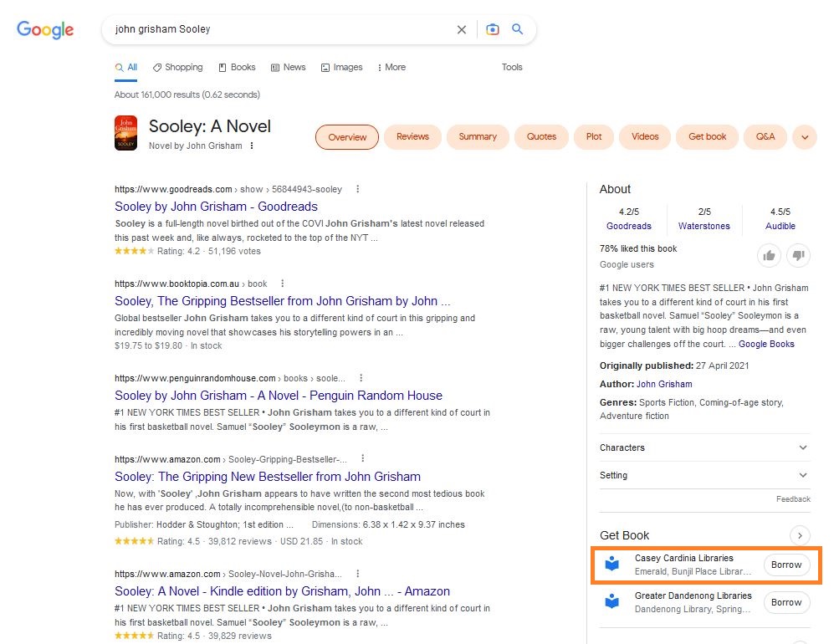Select the Reviews chip
The width and height of the screenshot is (839, 644).
tap(412, 137)
